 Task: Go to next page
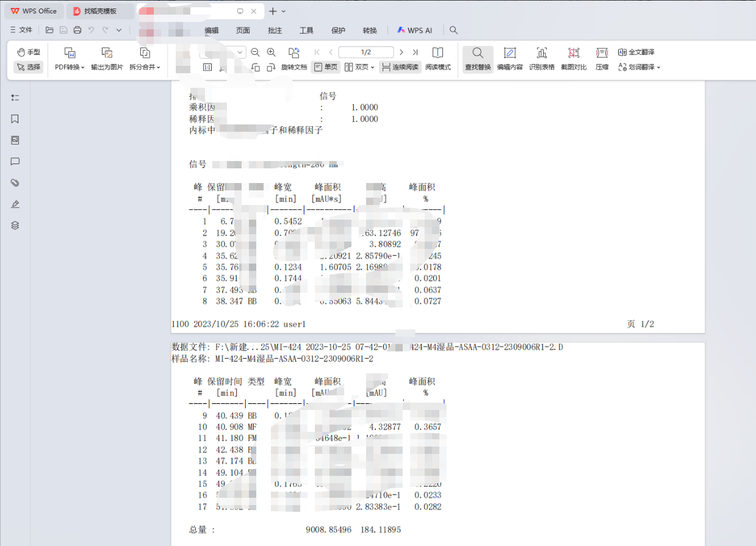pyautogui.click(x=401, y=52)
